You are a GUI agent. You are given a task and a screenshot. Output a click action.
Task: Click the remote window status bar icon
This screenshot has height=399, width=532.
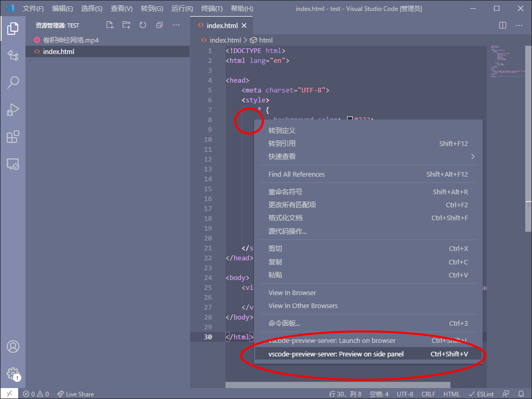[x=9, y=394]
